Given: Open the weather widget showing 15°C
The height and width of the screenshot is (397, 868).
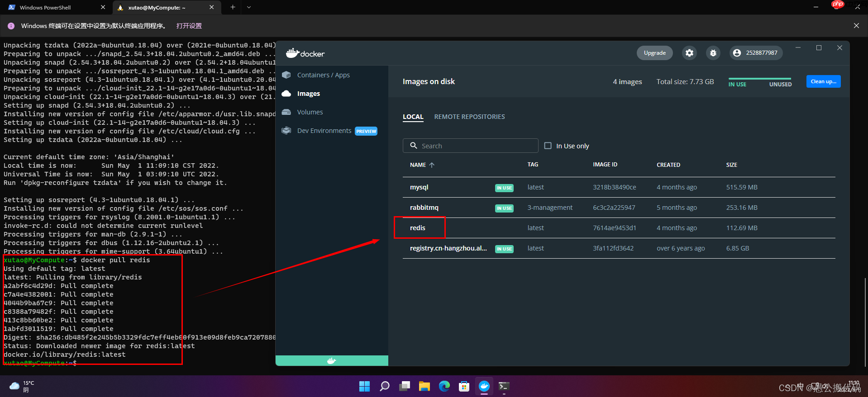Looking at the screenshot, I should coord(22,386).
